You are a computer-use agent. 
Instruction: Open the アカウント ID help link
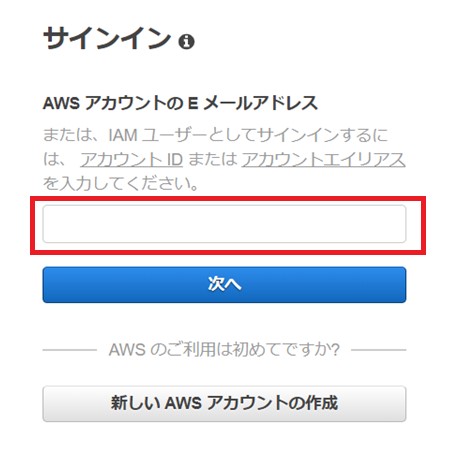point(131,159)
